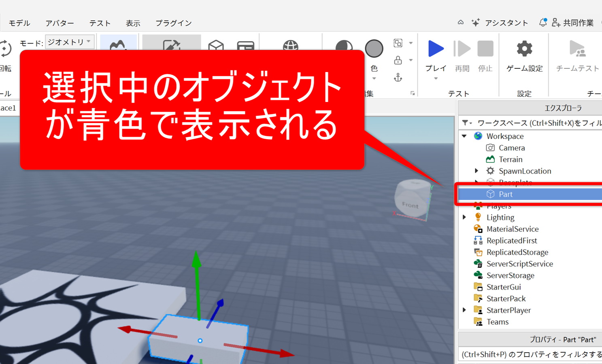The width and height of the screenshot is (602, 364).
Task: Click the lock icon in toolbar
Action: [398, 61]
